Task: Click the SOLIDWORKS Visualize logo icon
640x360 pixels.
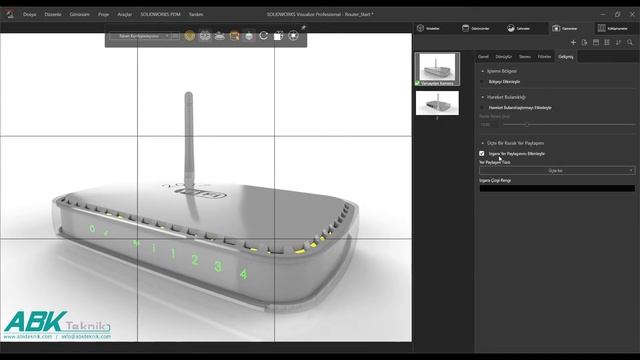Action: point(10,14)
